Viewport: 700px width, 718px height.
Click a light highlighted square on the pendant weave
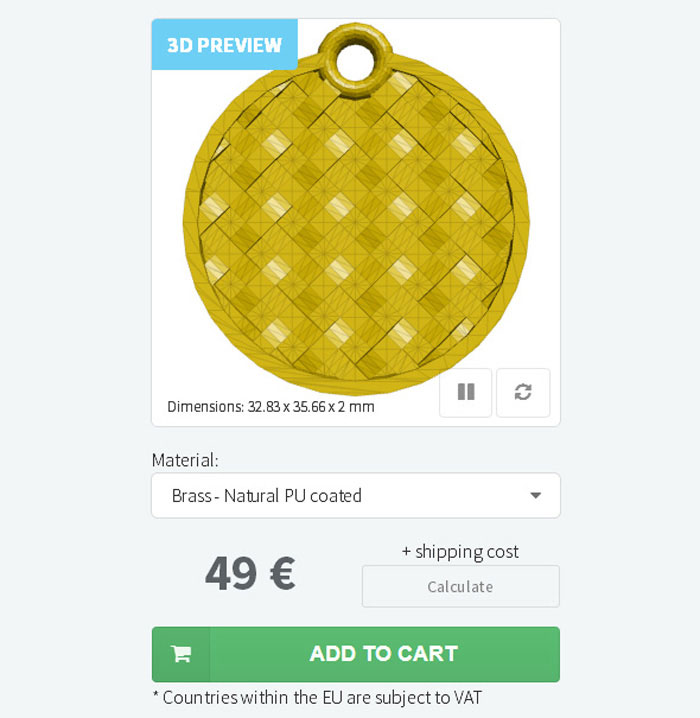[338, 267]
